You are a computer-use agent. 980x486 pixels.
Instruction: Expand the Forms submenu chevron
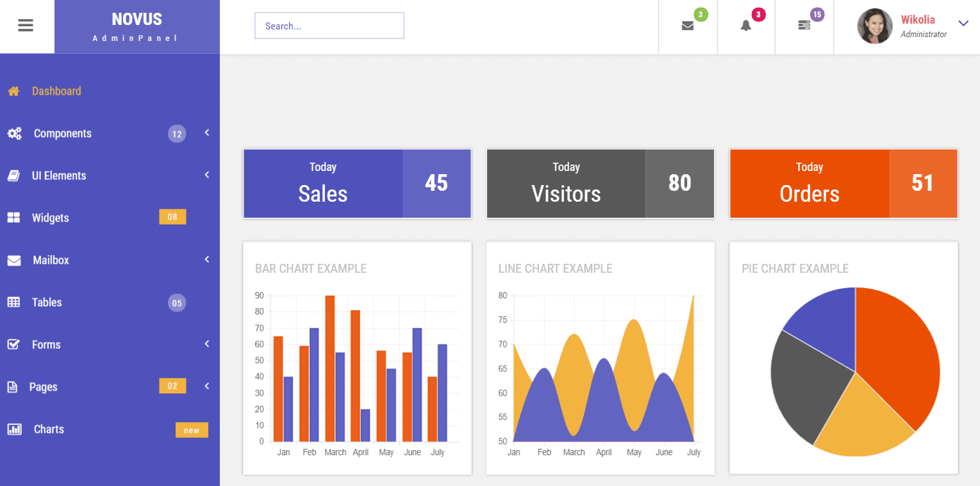pyautogui.click(x=207, y=344)
